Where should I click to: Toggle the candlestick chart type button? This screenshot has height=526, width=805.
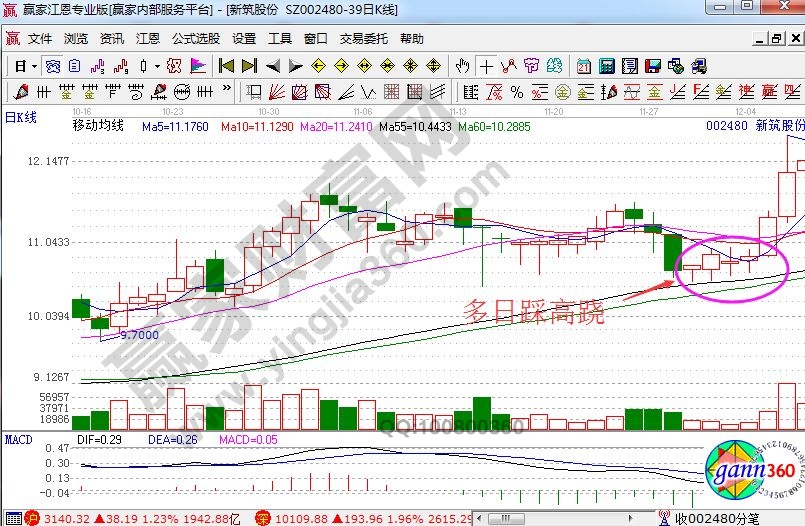tap(144, 66)
